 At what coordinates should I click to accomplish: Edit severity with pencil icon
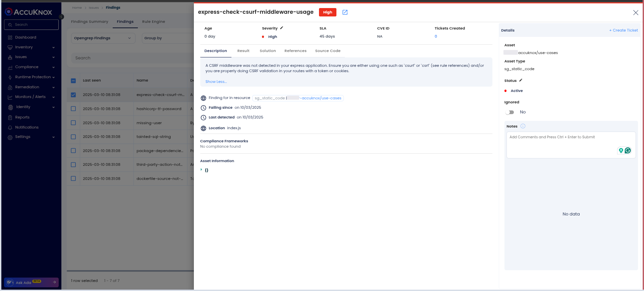click(282, 28)
